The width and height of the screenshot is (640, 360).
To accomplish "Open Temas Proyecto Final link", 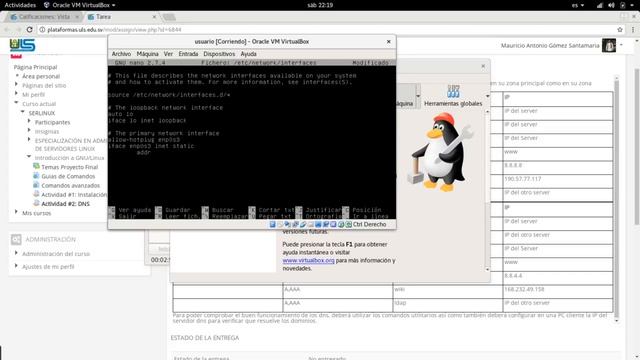I will coord(69,167).
